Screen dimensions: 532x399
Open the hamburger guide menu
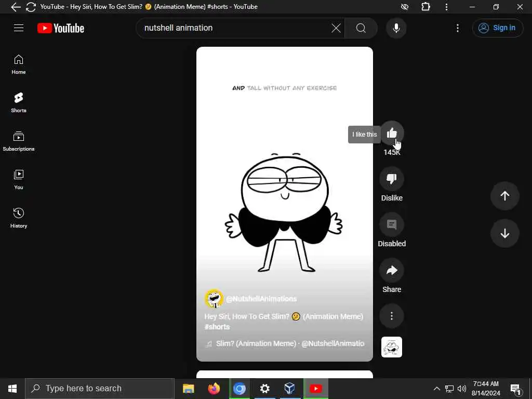19,28
